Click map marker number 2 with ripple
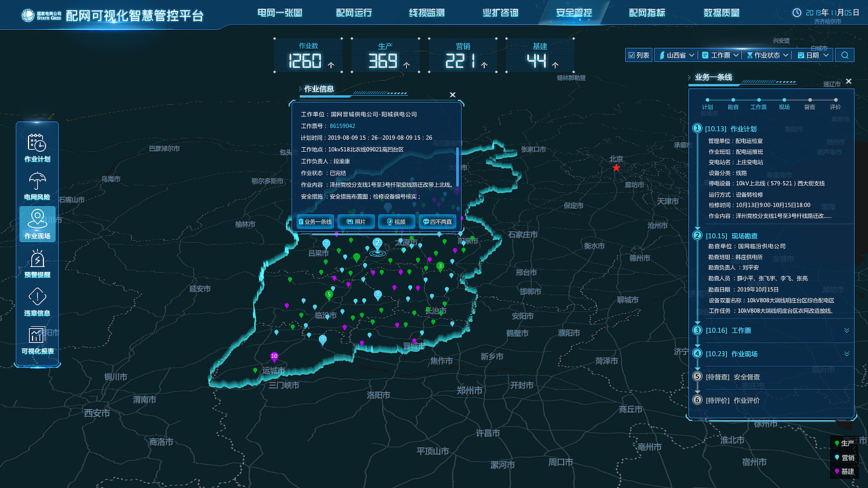 pos(378,244)
